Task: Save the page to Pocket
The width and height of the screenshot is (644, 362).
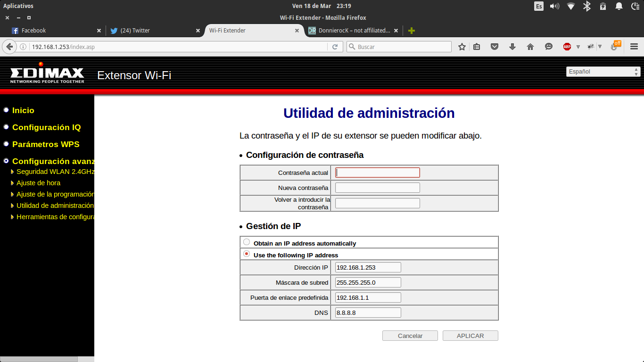Action: click(x=495, y=47)
